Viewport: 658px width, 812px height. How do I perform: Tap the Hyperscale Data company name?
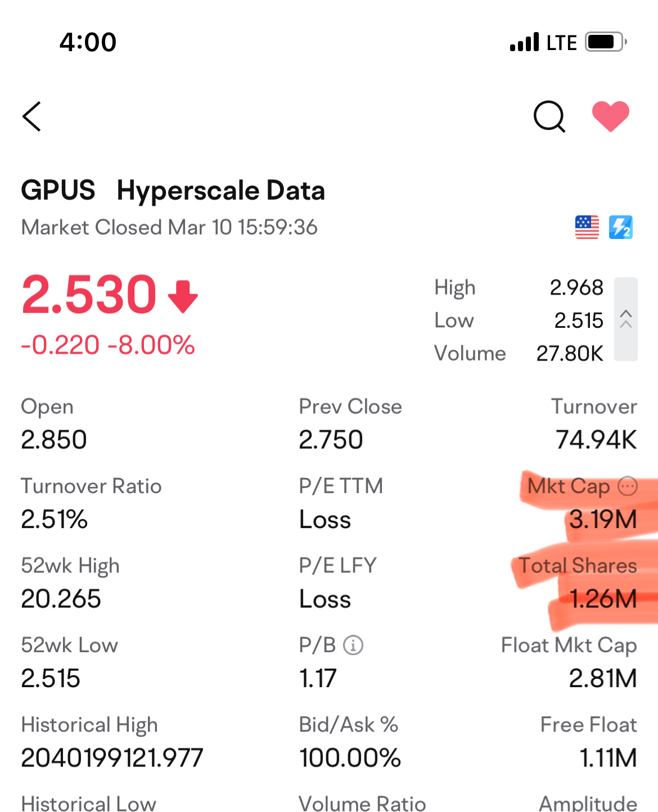[x=221, y=190]
